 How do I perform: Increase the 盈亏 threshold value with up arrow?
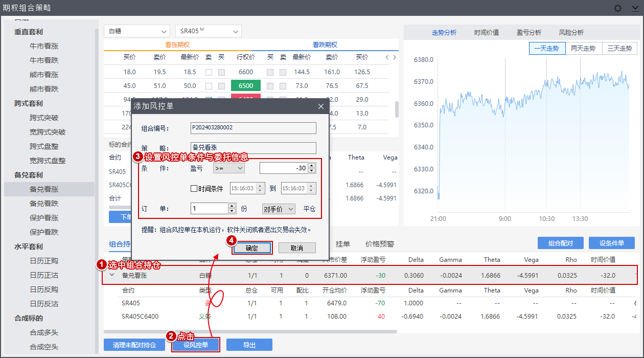click(312, 165)
